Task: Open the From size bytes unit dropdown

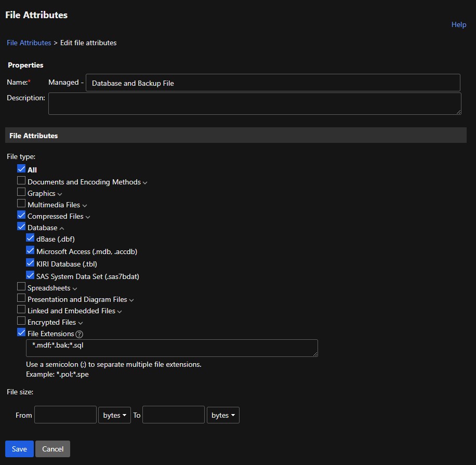Action: point(115,416)
